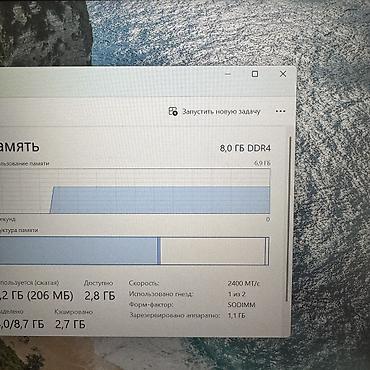Click the 'Форм-фактор:' label
The height and width of the screenshot is (370, 370).
[151, 305]
